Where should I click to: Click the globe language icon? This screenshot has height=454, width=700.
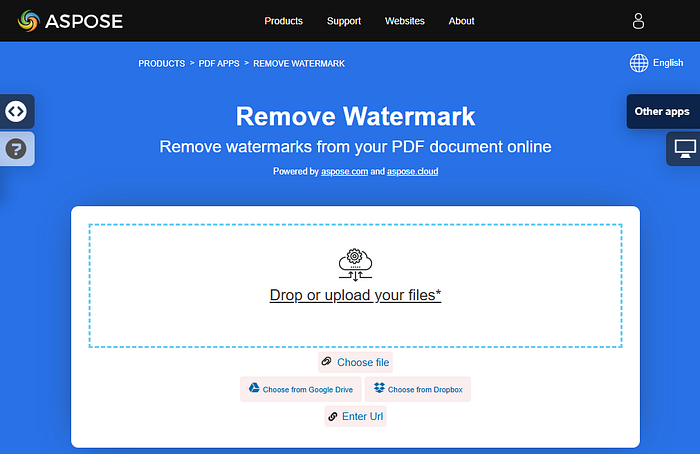click(639, 63)
